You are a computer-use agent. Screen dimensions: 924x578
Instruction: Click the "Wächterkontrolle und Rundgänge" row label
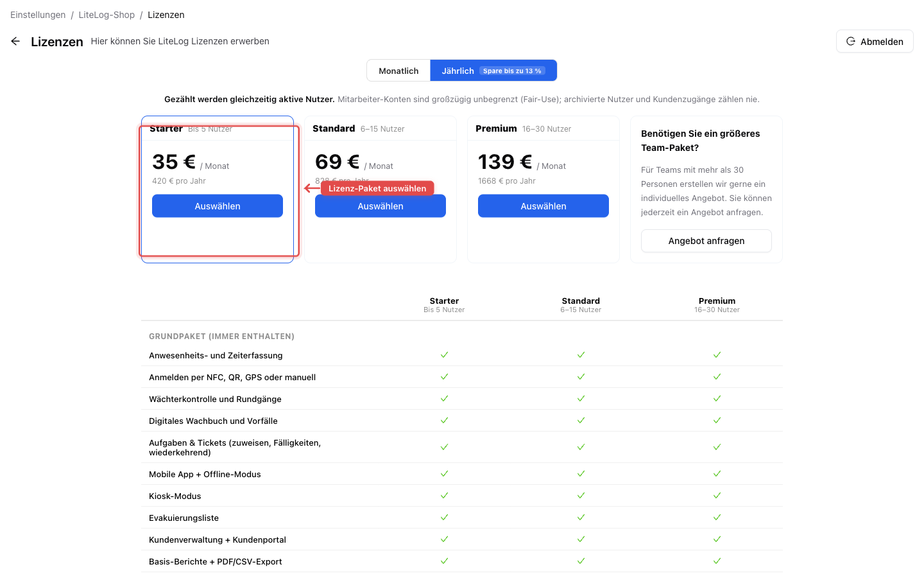tap(215, 399)
